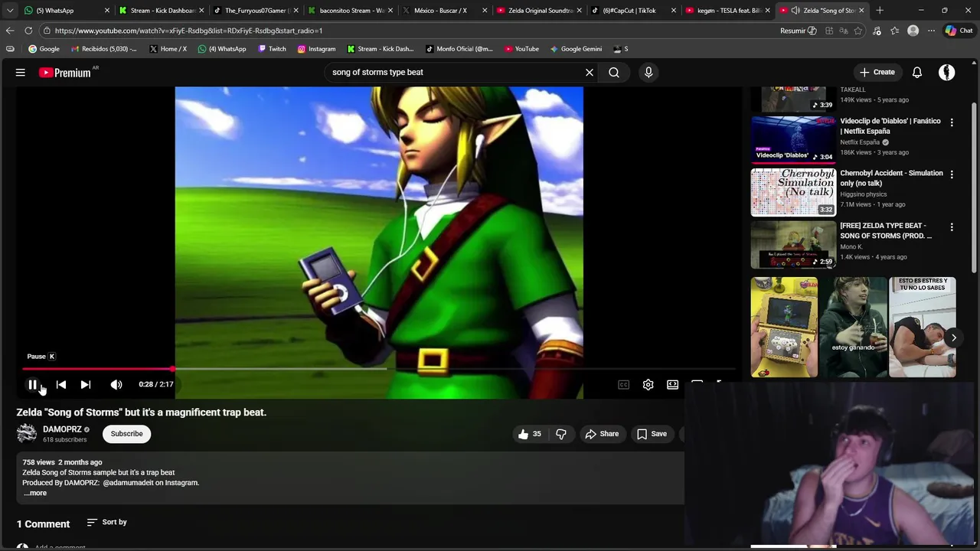Go back with the browser arrow
Viewport: 980px width, 551px height.
(10, 31)
